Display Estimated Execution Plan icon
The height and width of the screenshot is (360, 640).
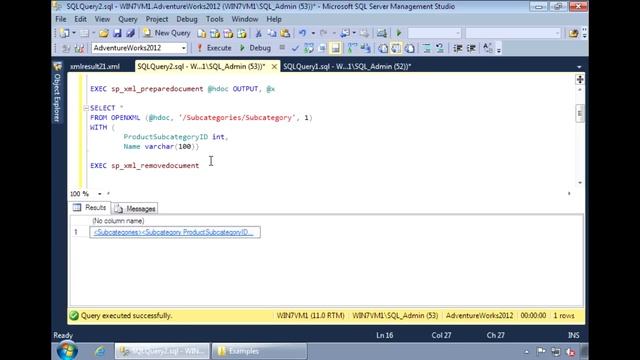[x=309, y=48]
